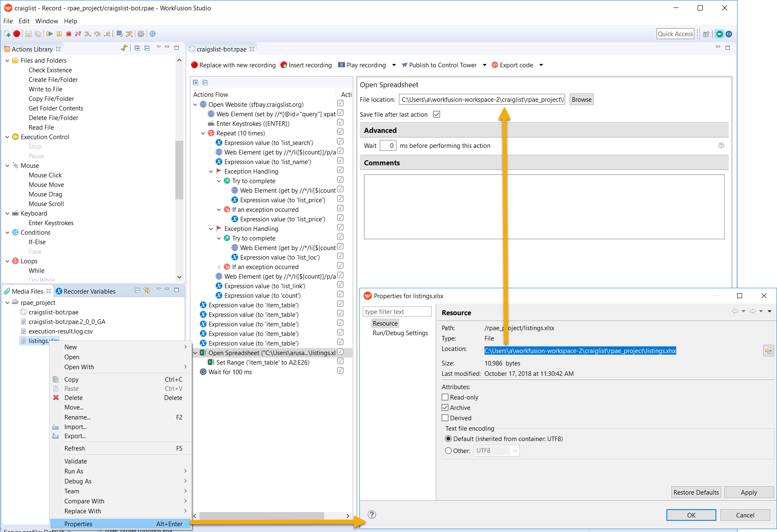Image resolution: width=777 pixels, height=532 pixels.
Task: Click the show-in-explorer icon beside Location path
Action: pyautogui.click(x=769, y=351)
